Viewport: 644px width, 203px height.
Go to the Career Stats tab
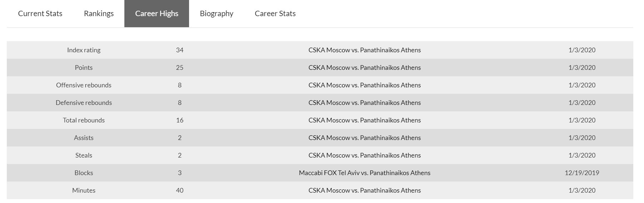pyautogui.click(x=275, y=14)
